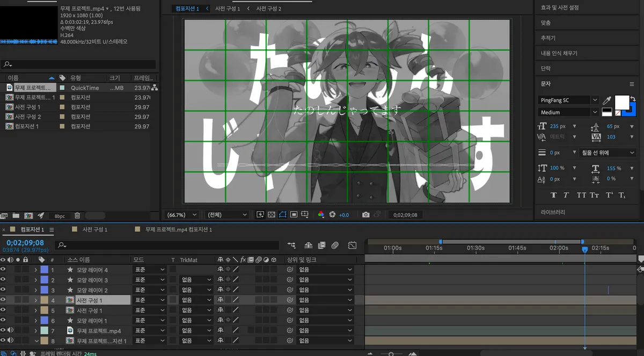Open the 단락 panel
644x356 pixels.
(546, 69)
